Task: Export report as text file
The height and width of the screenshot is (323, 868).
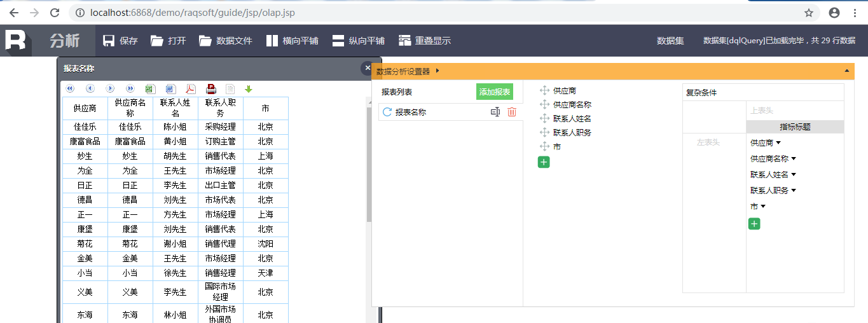Action: pos(230,89)
